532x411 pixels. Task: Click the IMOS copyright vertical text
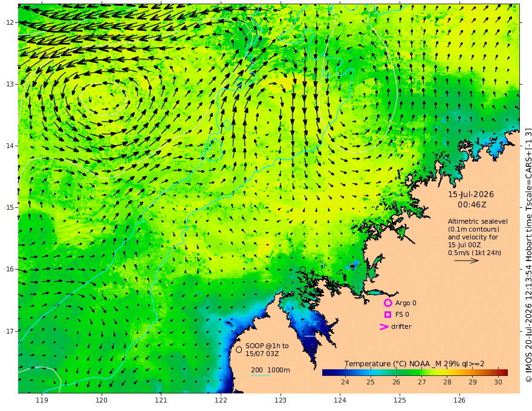pos(528,255)
